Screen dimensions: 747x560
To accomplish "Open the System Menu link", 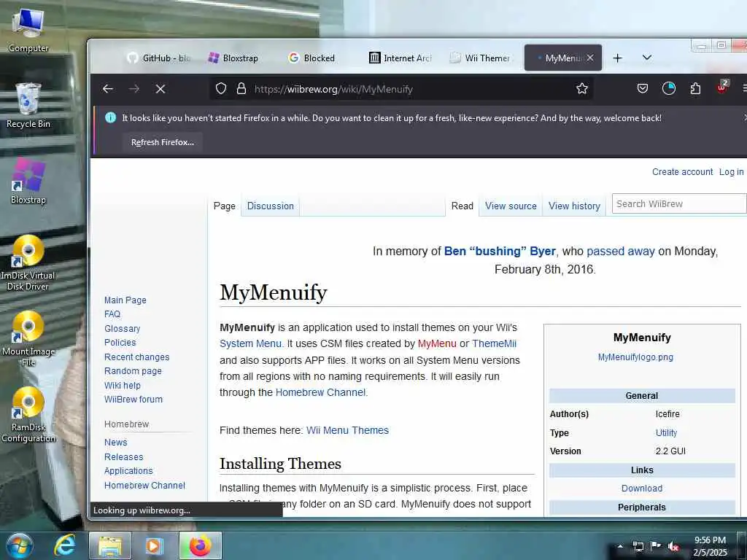I will tap(250, 343).
